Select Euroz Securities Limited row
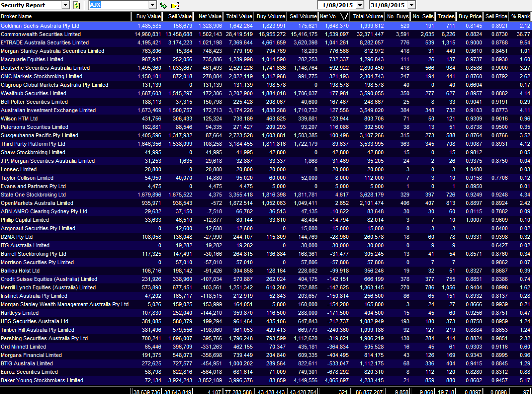This screenshot has height=394, width=532. click(x=266, y=372)
